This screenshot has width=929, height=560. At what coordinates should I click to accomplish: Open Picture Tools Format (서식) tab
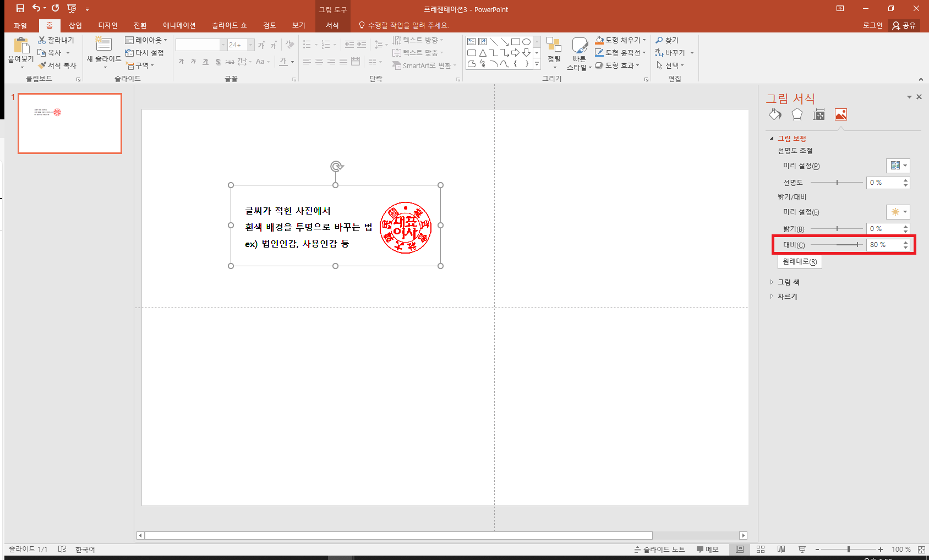point(332,25)
